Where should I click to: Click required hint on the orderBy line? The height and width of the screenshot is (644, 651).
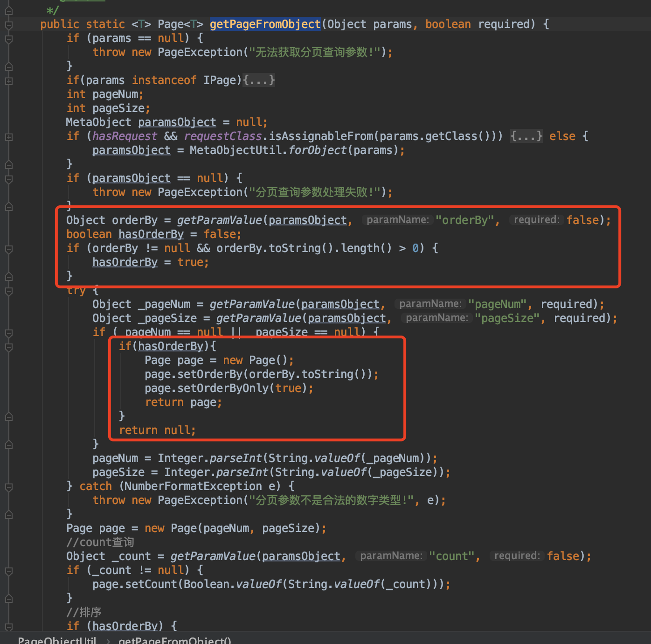tap(536, 220)
